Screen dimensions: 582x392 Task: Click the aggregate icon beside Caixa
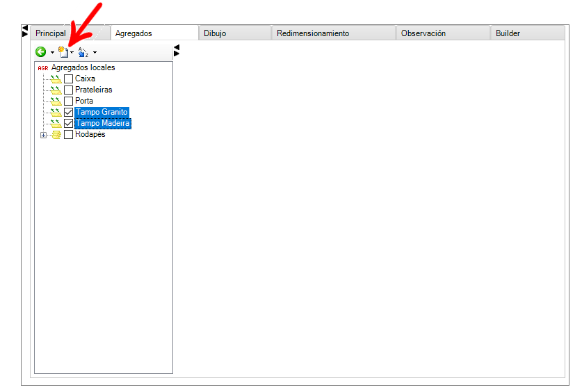pyautogui.click(x=56, y=79)
